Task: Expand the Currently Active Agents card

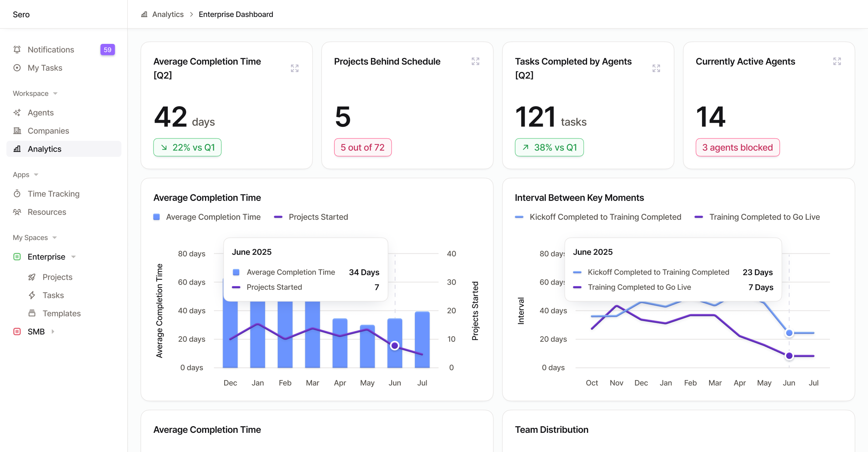Action: pos(837,61)
